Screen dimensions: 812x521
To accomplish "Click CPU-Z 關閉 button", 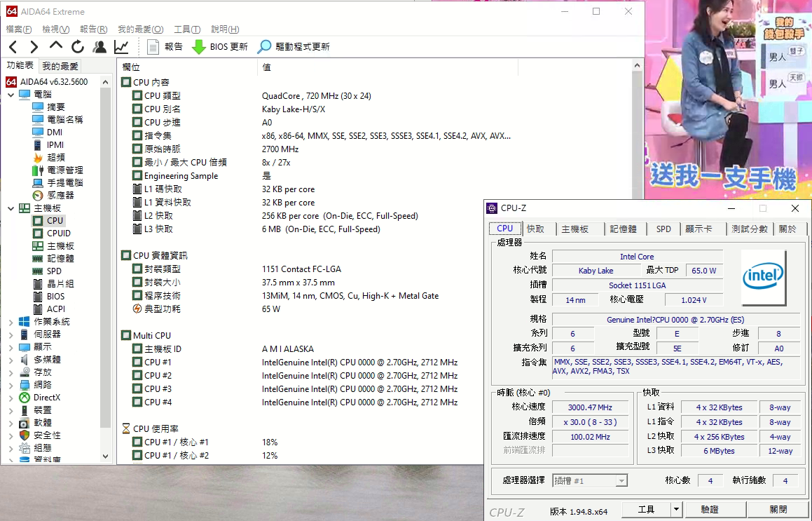I will coord(778,509).
